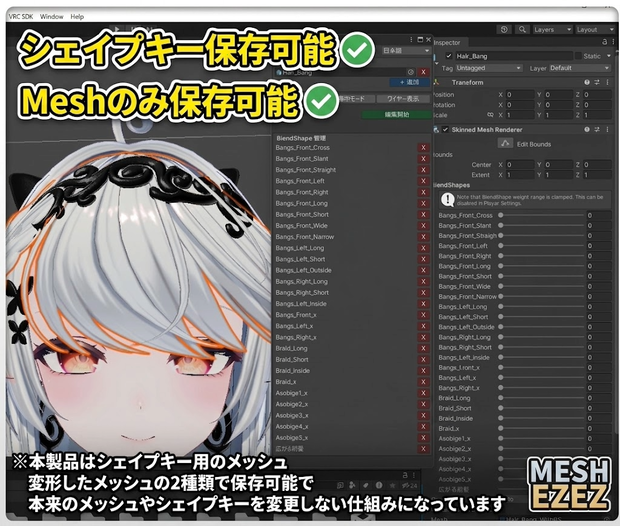This screenshot has width=620, height=526.
Task: Click the Edit Bounds icon button
Action: click(505, 144)
